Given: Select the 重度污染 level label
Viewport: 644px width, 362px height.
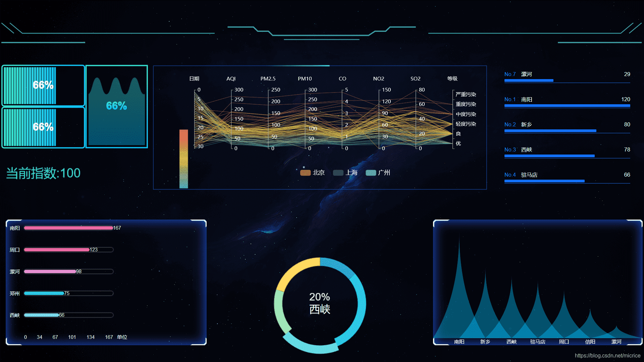Looking at the screenshot, I should [x=466, y=104].
